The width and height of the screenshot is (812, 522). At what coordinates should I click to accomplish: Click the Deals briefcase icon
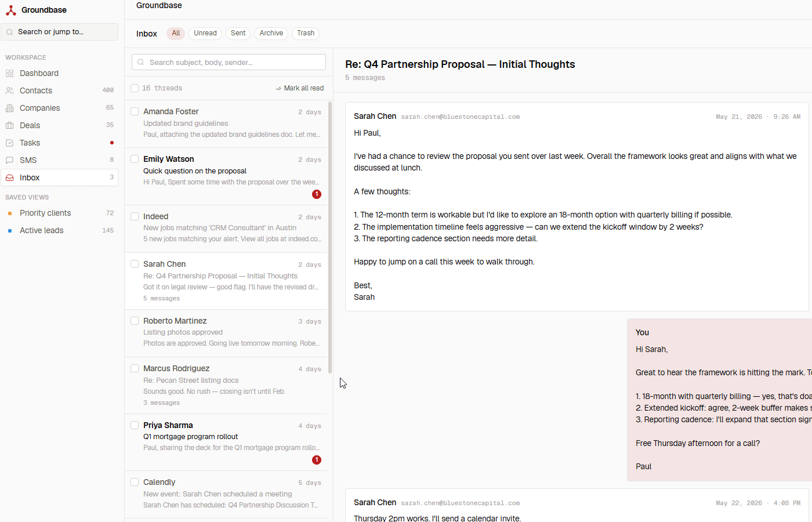tap(9, 125)
